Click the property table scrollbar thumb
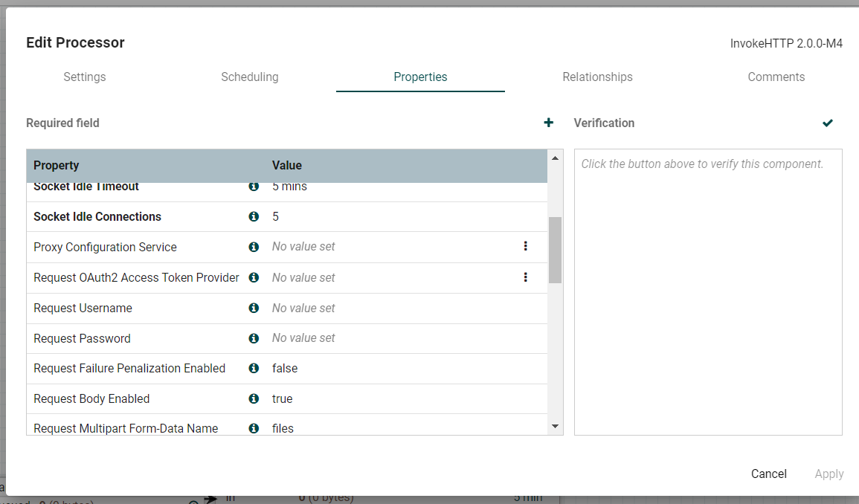859x504 pixels. click(555, 250)
